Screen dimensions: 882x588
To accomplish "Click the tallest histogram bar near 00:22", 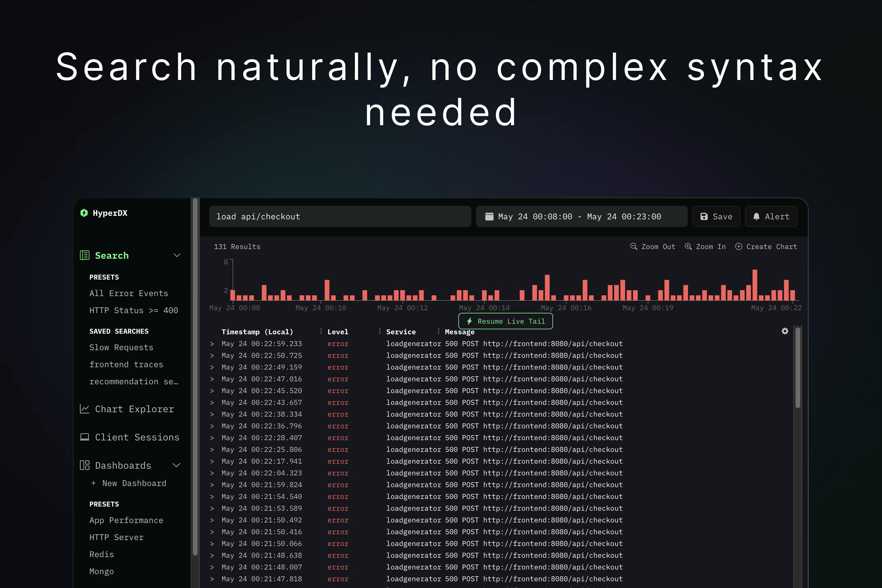I will [755, 285].
